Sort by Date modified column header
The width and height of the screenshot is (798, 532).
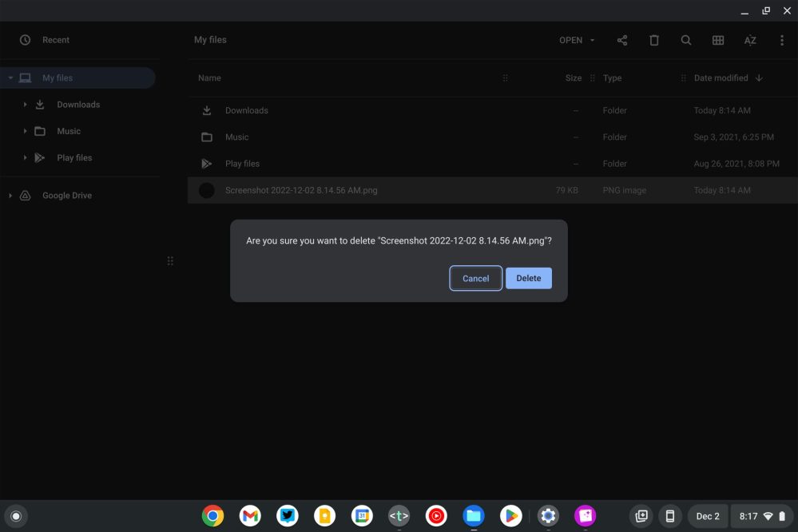[x=721, y=78]
